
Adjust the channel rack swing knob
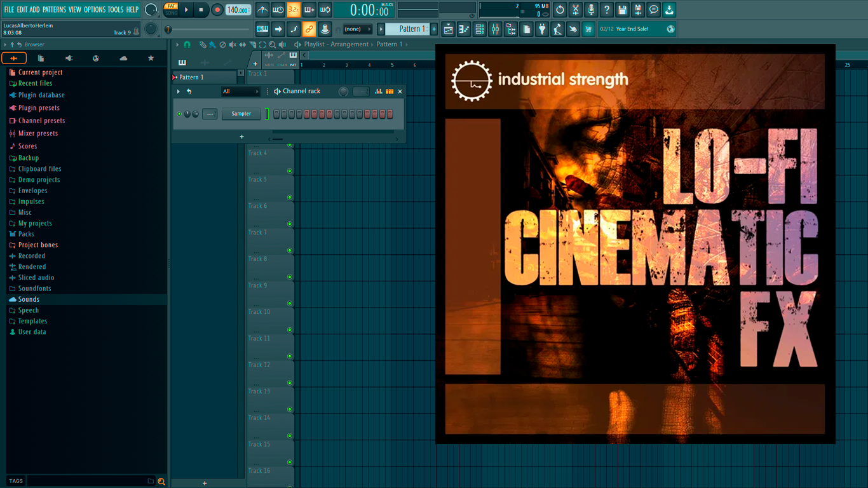[x=343, y=91]
